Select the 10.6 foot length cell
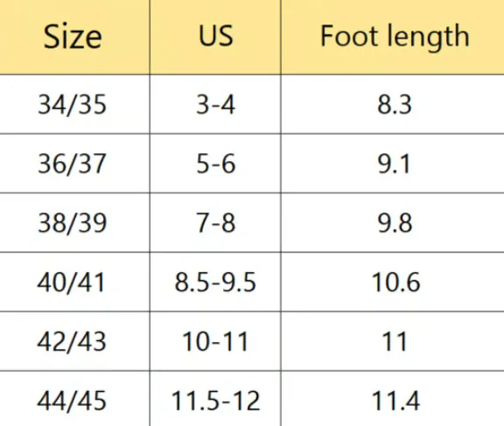Screen dimensions: 504x426 coord(393,282)
